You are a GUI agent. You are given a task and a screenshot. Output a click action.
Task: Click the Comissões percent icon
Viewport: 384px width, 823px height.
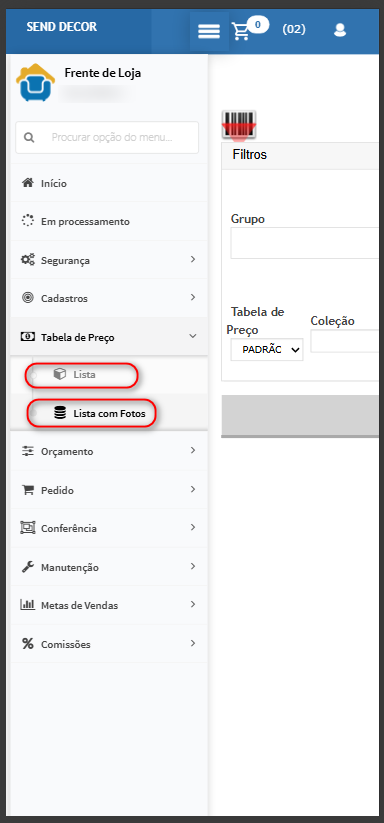click(27, 643)
